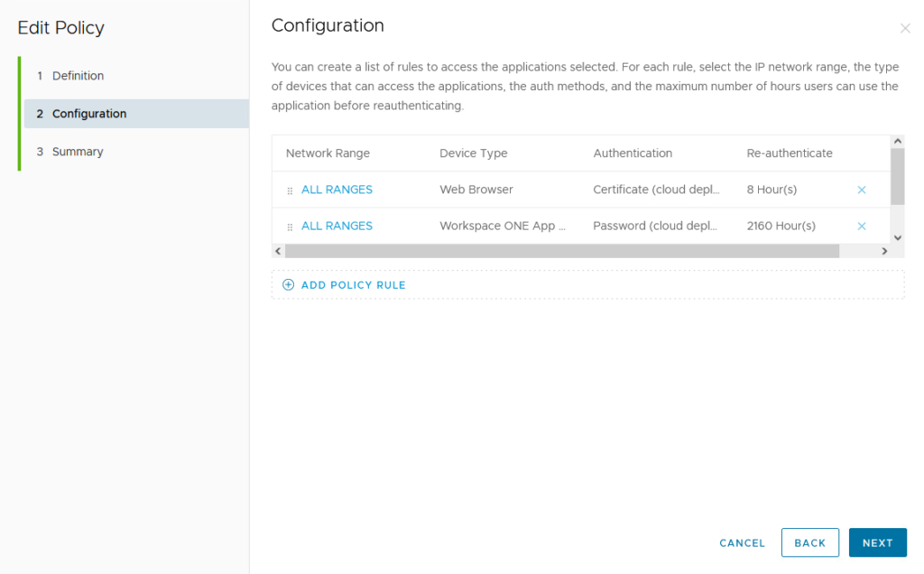Viewport: 924px width, 574px height.
Task: Click the plus icon for Add Policy Rule
Action: (289, 285)
